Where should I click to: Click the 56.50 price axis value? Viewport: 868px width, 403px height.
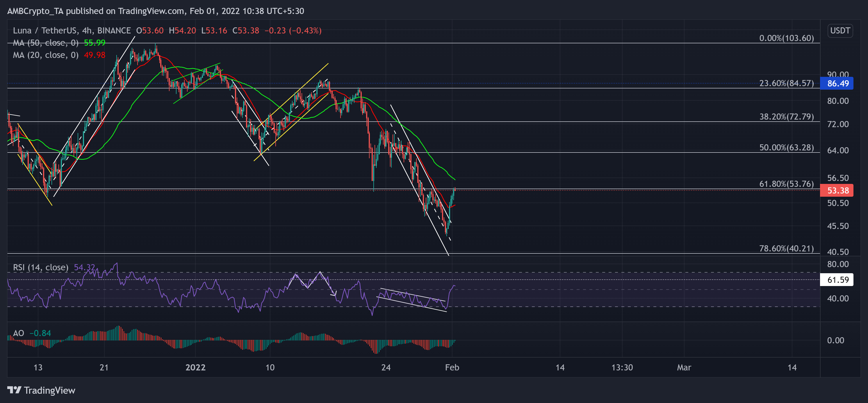pyautogui.click(x=838, y=178)
